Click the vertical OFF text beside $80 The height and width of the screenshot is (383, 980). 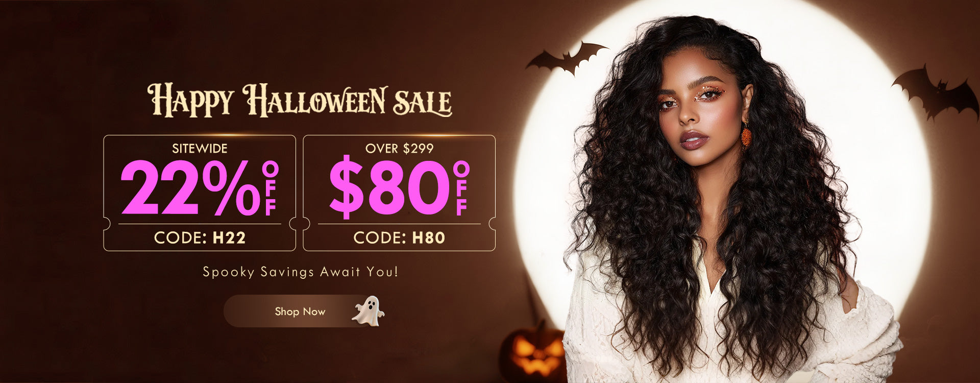tap(461, 188)
